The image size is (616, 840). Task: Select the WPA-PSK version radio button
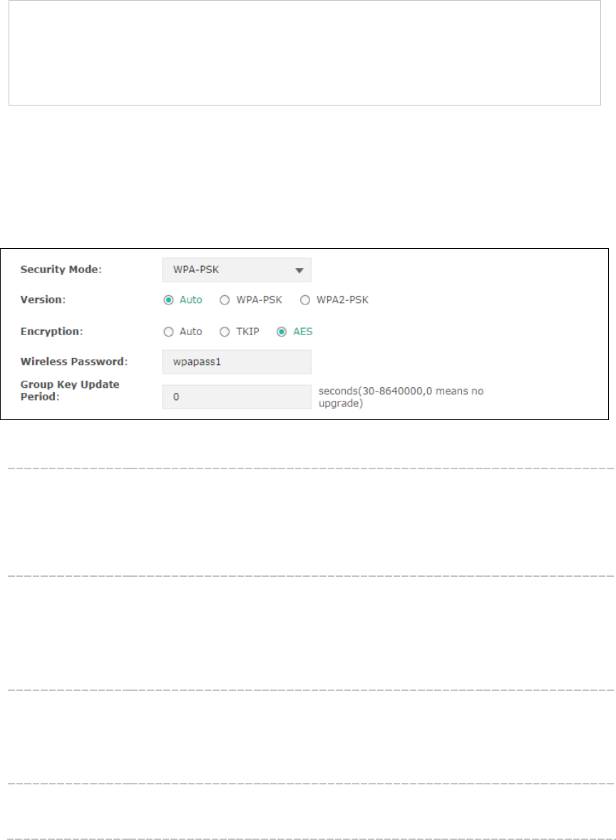click(x=225, y=300)
